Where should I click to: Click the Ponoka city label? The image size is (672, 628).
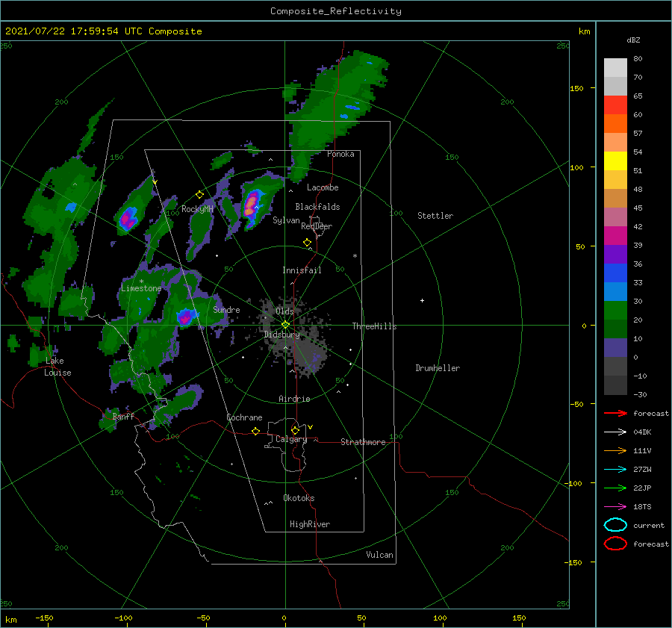pos(340,154)
